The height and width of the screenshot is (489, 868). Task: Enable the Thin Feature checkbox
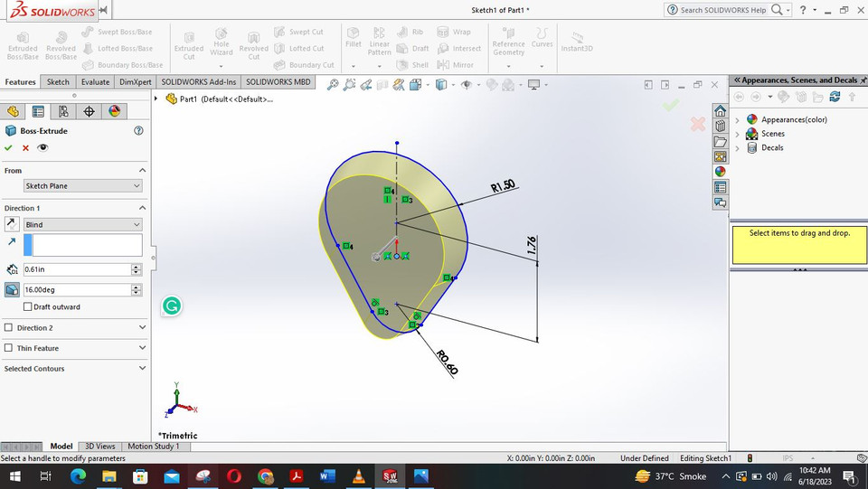8,348
